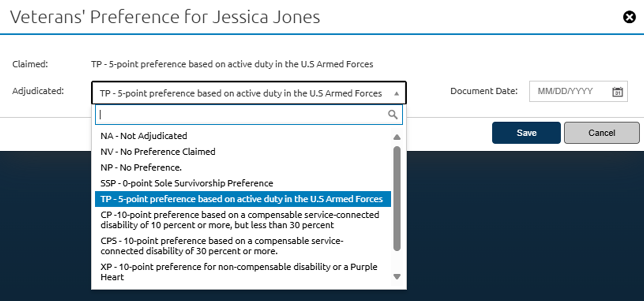
Task: Click the Document Date label
Action: (x=484, y=91)
